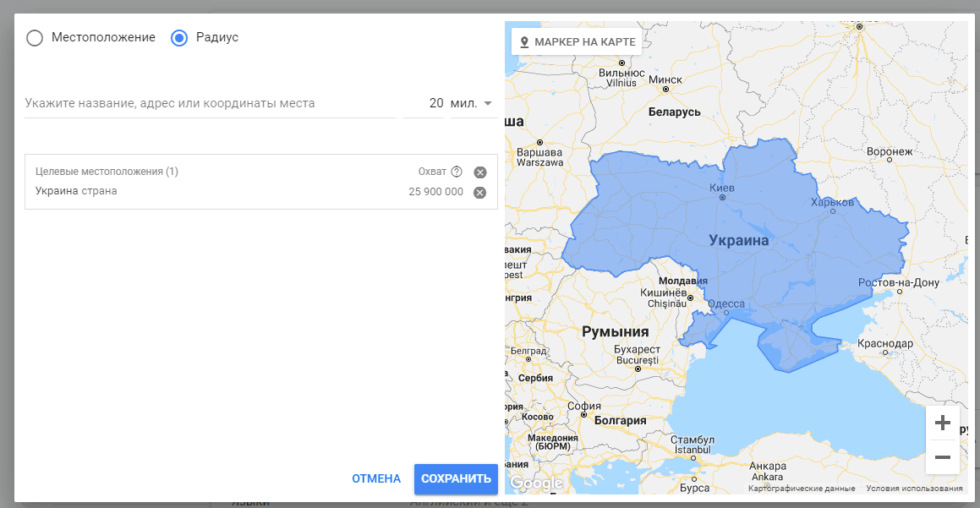Screen dimensions: 980x508
Task: Click the Картографические данные link
Action: (802, 489)
